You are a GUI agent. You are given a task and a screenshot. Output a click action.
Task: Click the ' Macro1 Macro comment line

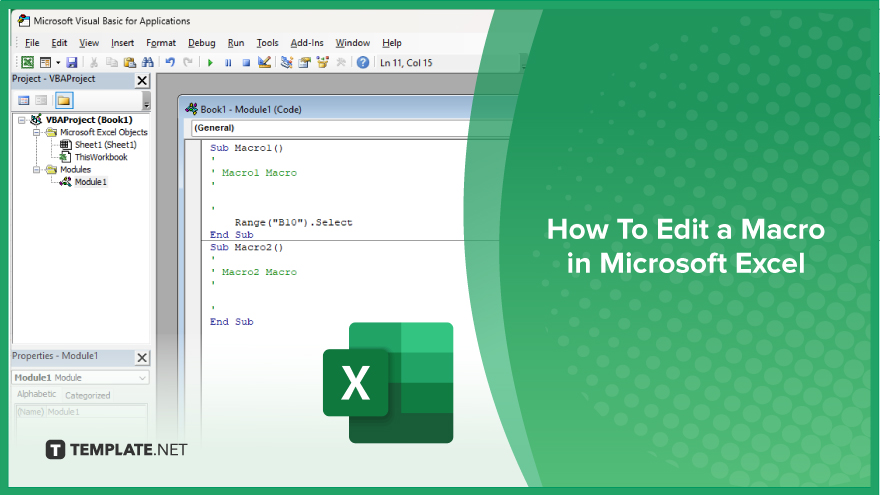(254, 173)
